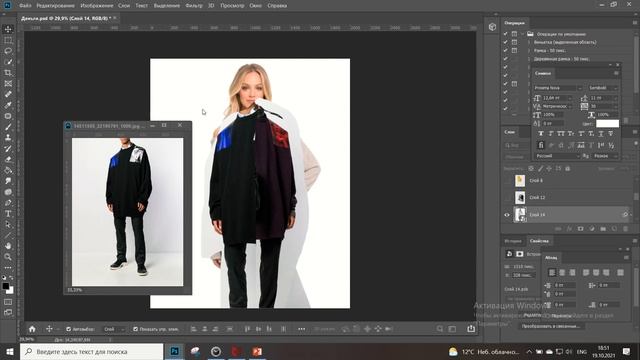Add layer style fx icon
640x360 pixels.
(569, 229)
